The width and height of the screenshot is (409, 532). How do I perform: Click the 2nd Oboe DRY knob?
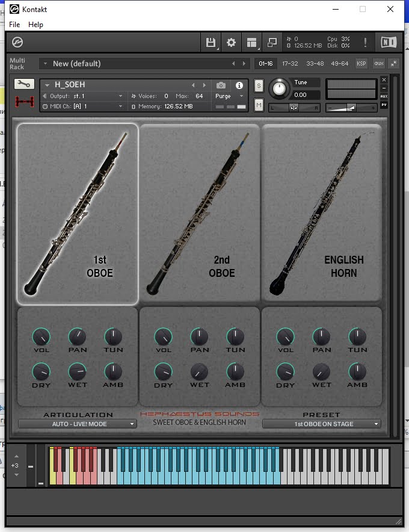click(x=164, y=371)
